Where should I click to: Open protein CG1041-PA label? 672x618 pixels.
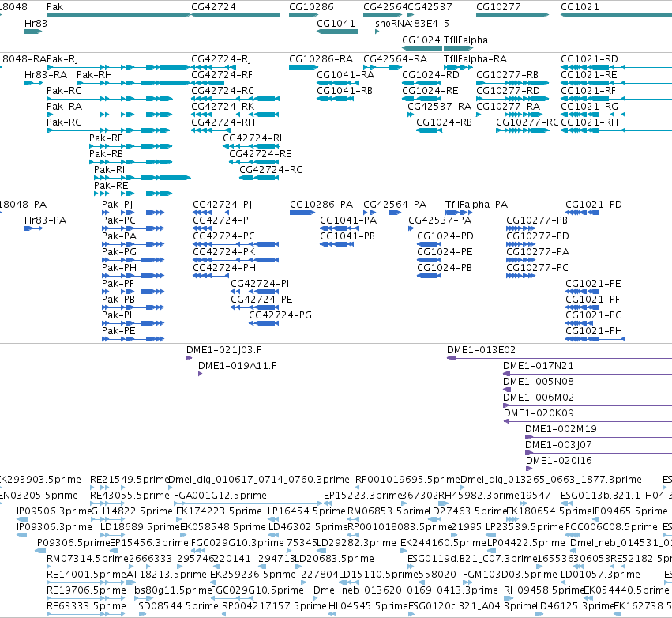click(x=348, y=220)
